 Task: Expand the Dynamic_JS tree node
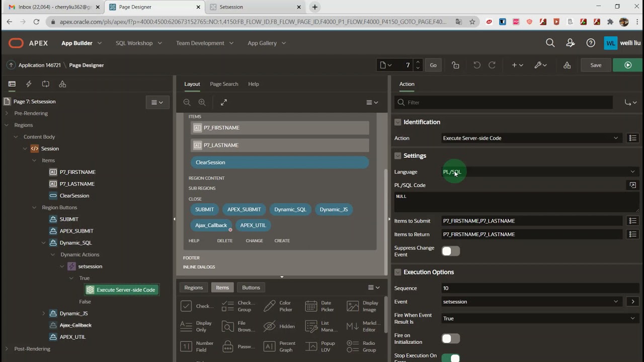44,313
